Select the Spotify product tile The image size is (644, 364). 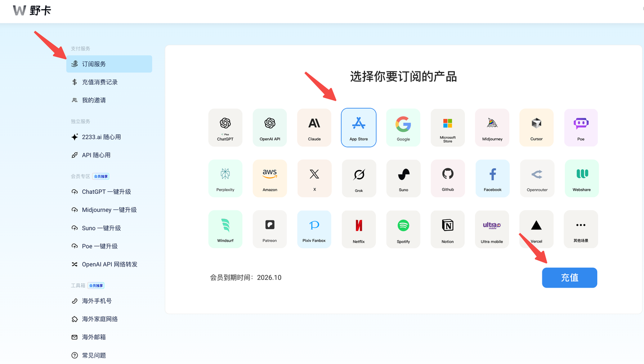(x=404, y=229)
